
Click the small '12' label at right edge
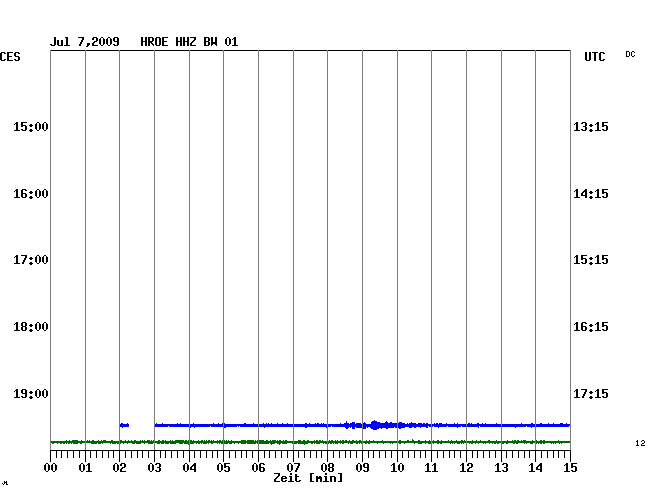pyautogui.click(x=640, y=443)
